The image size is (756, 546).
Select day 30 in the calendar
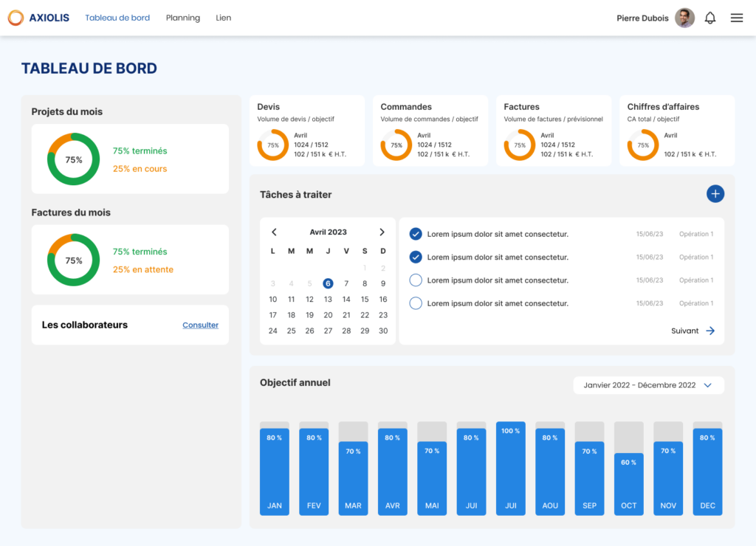click(x=383, y=331)
